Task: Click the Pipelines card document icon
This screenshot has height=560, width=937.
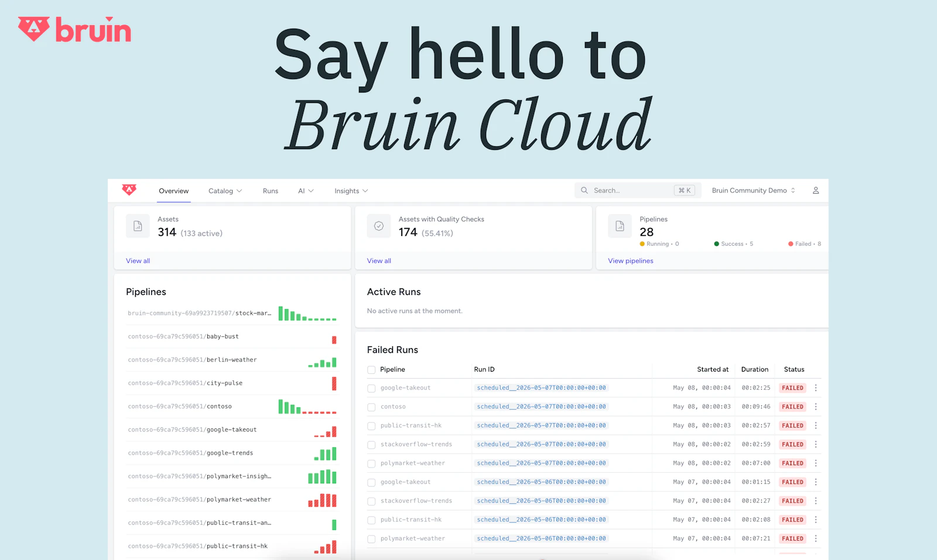Action: tap(620, 226)
